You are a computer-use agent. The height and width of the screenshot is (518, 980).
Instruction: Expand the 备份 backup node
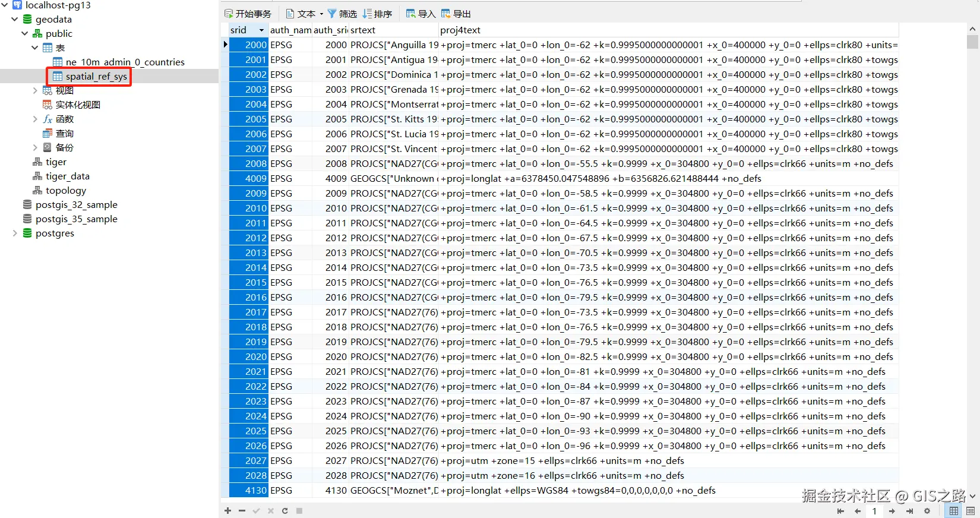[35, 147]
